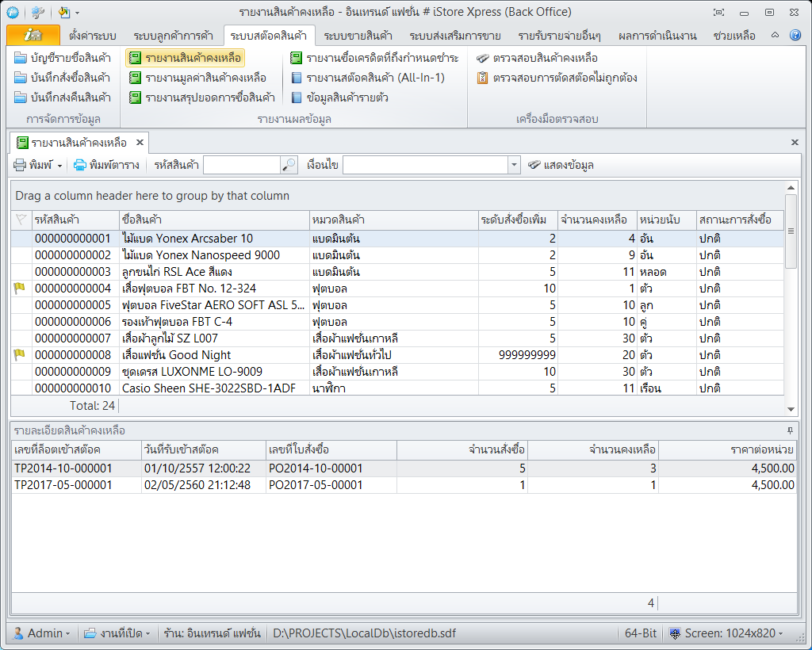Select row ชุดเดรส LUXONME LO-9009

click(x=397, y=371)
